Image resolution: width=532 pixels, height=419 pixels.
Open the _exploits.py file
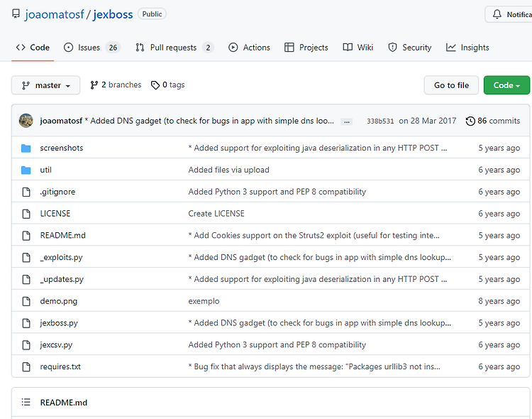coord(61,258)
